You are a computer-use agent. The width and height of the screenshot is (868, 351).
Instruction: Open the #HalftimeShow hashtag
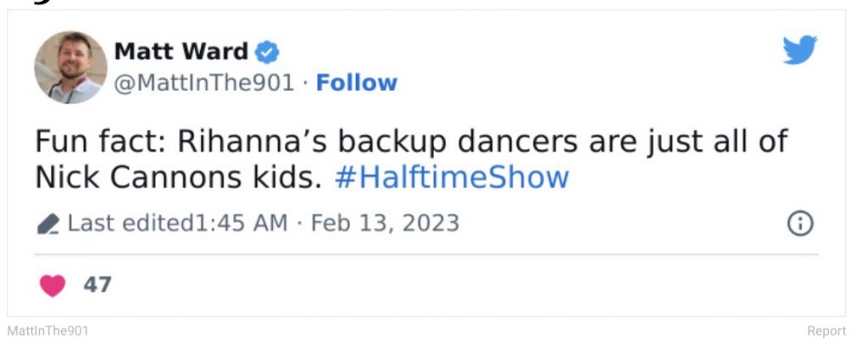click(452, 178)
